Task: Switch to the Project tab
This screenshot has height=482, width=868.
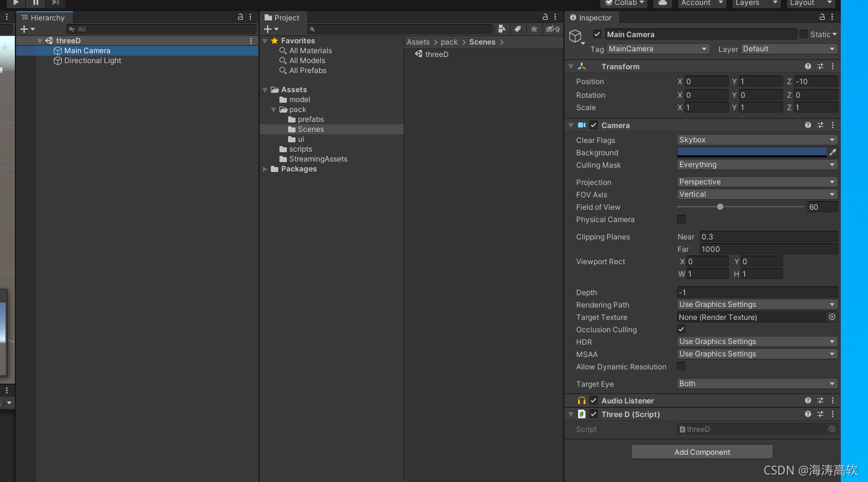Action: 282,18
